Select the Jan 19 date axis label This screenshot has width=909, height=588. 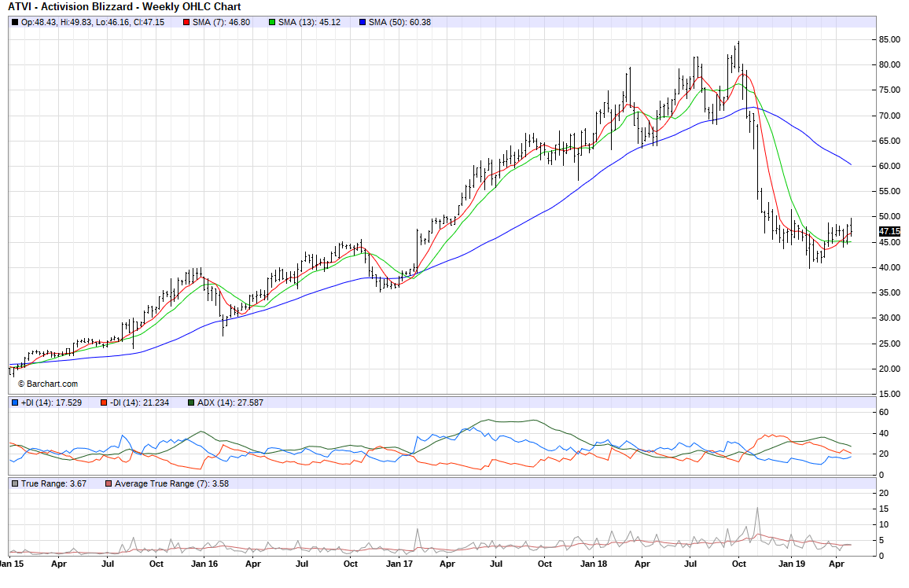pyautogui.click(x=788, y=564)
